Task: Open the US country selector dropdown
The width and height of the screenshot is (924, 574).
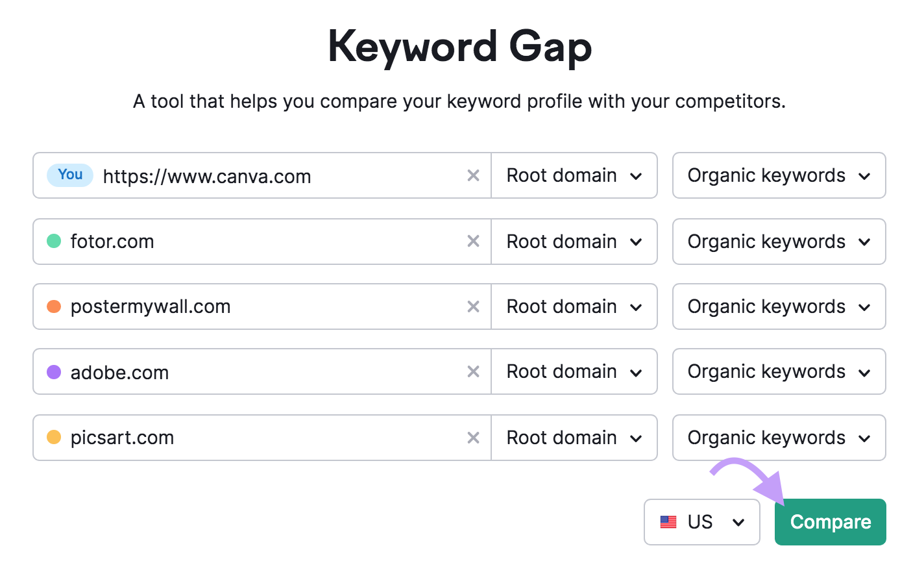Action: coord(701,521)
